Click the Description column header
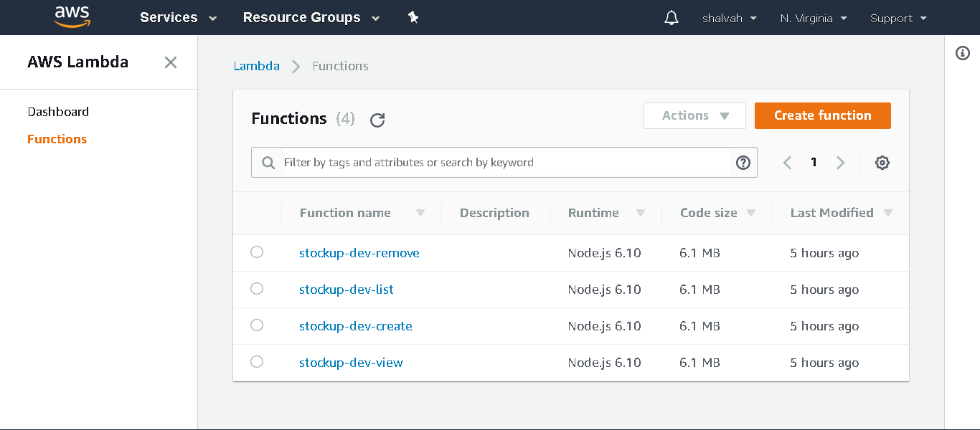The width and height of the screenshot is (980, 430). pyautogui.click(x=494, y=213)
